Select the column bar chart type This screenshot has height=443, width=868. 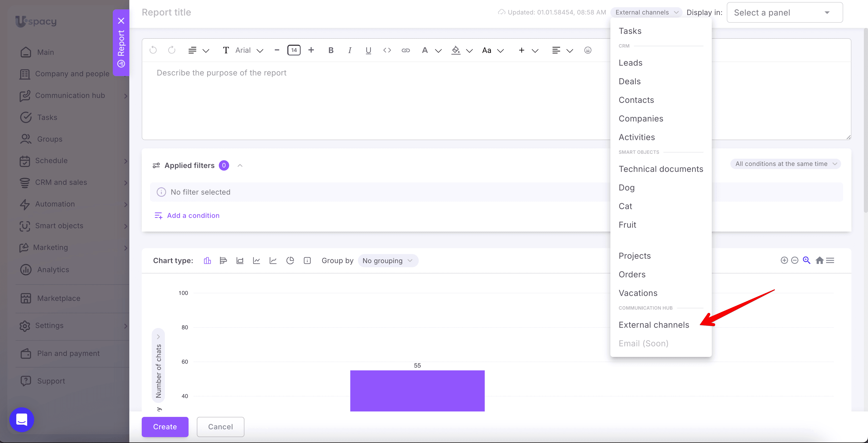[207, 261]
